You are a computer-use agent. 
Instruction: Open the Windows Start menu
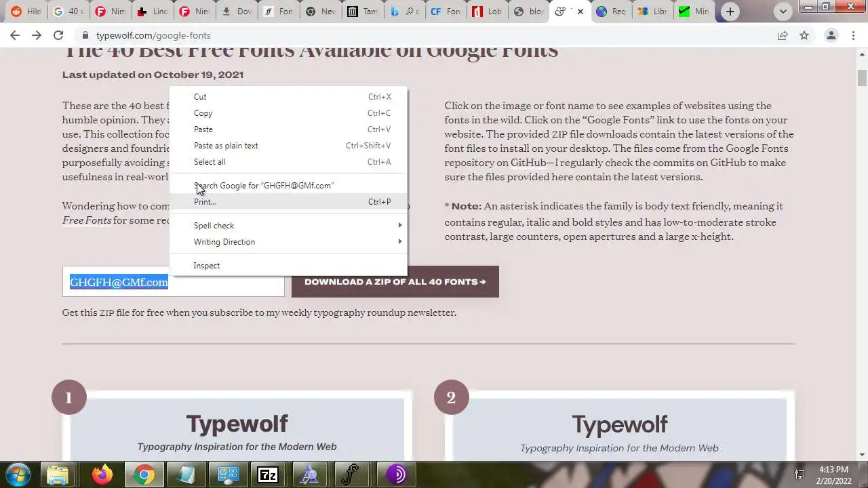pyautogui.click(x=18, y=474)
